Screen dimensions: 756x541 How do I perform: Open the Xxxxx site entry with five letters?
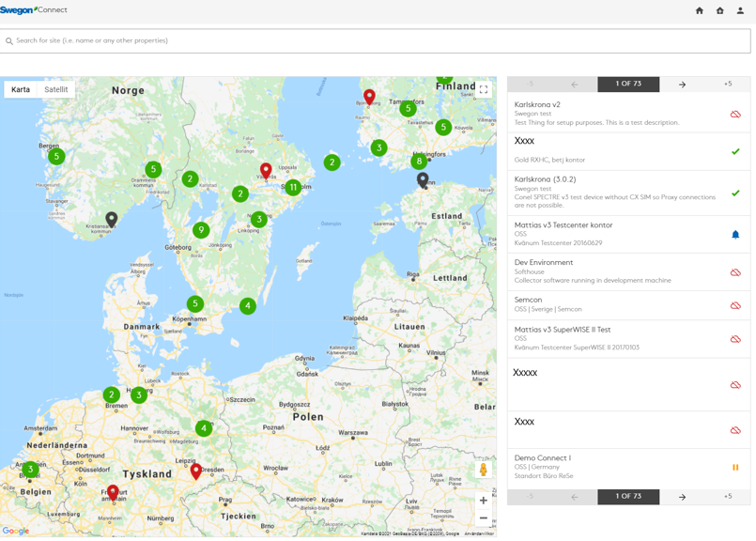point(628,385)
